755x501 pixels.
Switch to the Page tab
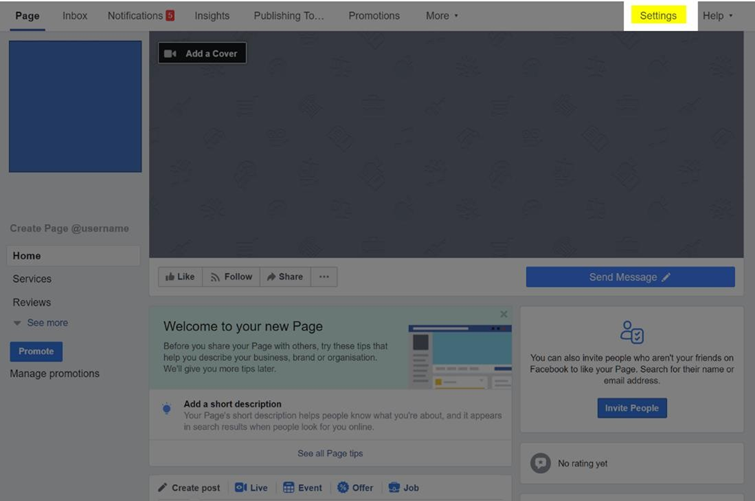point(27,16)
